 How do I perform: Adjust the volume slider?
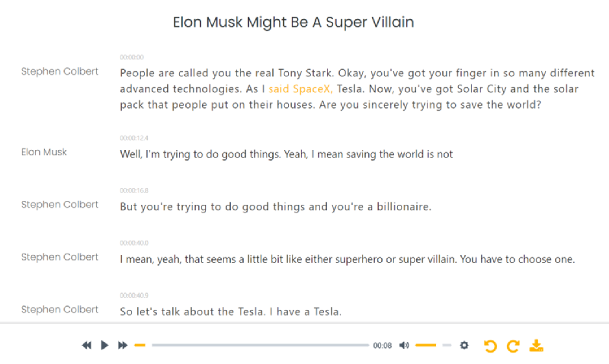[x=432, y=346]
